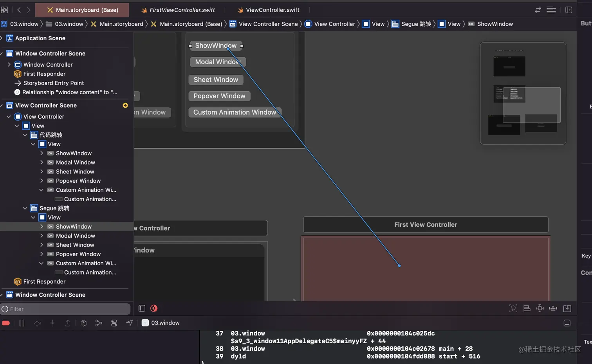This screenshot has width=592, height=364.
Task: Click Segue 跳转 in the breadcrumb bar
Action: pyautogui.click(x=411, y=24)
